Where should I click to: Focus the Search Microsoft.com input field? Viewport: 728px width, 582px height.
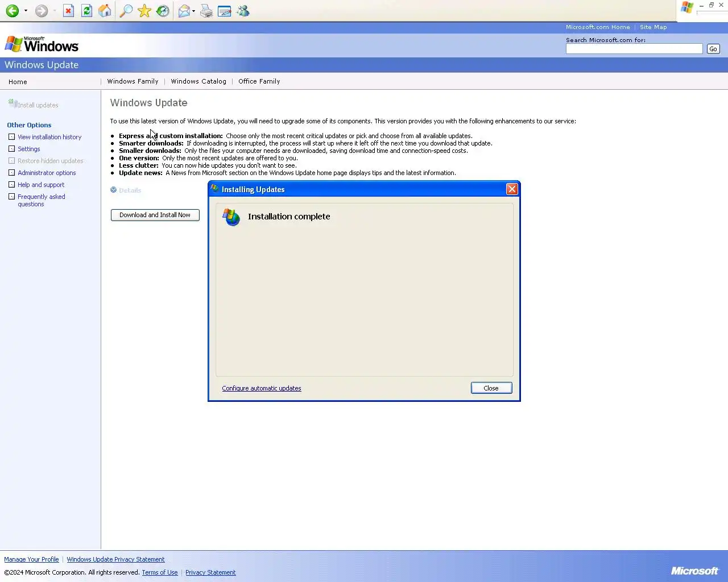click(634, 49)
